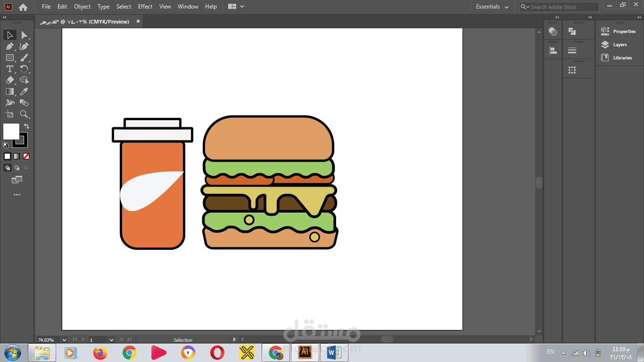Open the View menu

point(165,7)
